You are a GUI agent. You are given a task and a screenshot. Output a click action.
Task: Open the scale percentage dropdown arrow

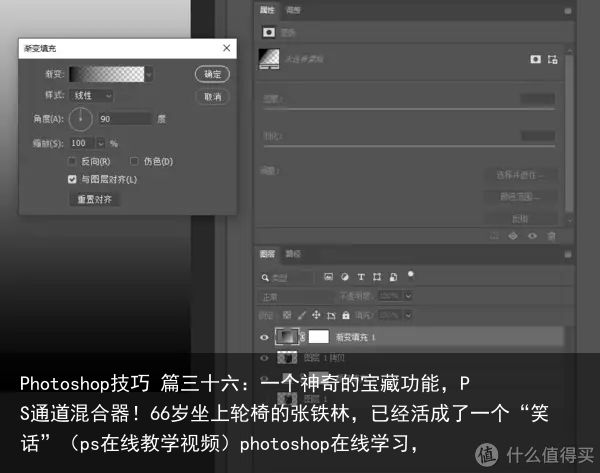100,143
